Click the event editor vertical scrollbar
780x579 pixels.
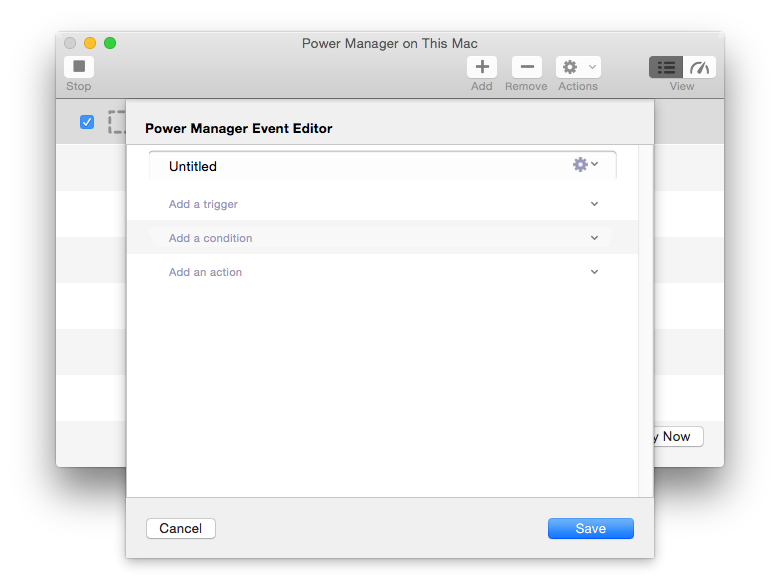(x=646, y=321)
